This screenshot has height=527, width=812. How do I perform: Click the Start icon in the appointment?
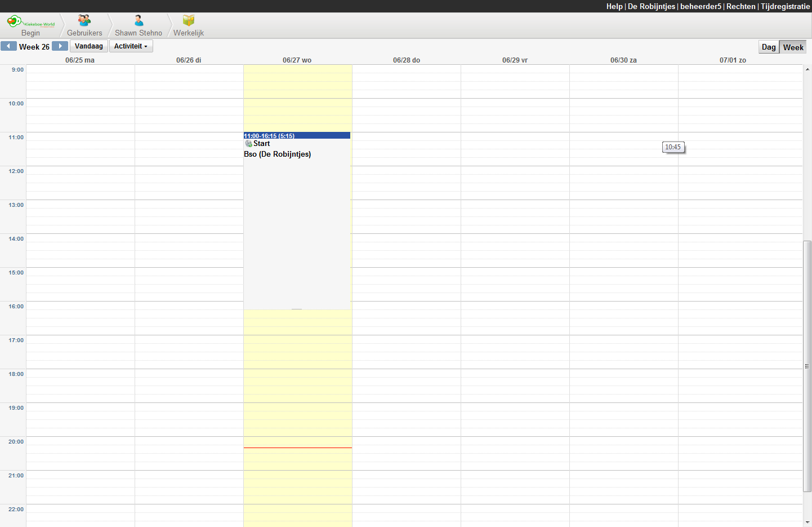248,144
